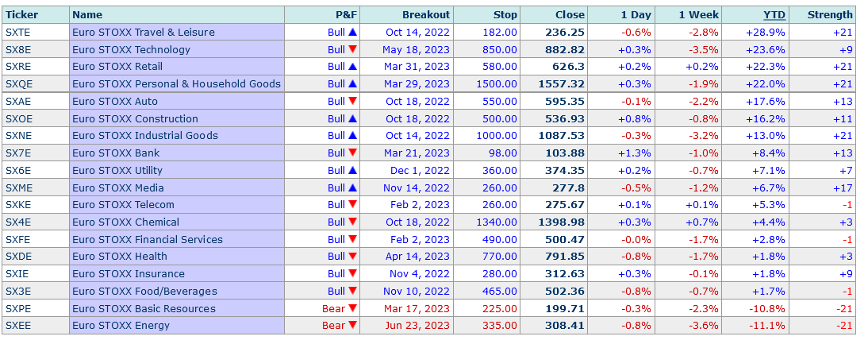The image size is (868, 344).
Task: Click red down triangle in SXKE row
Action: click(352, 204)
